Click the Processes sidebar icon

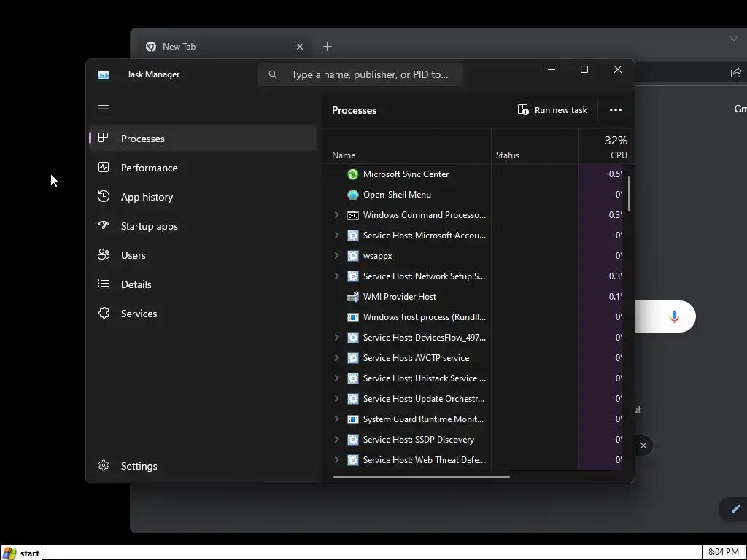(104, 138)
